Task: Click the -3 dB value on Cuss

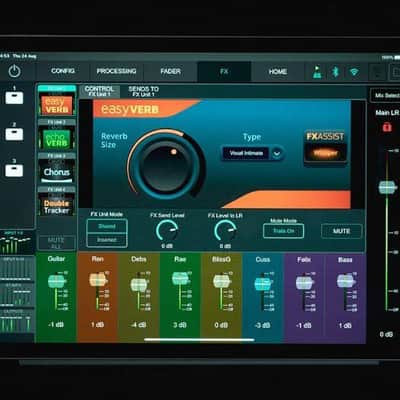Action: [263, 325]
